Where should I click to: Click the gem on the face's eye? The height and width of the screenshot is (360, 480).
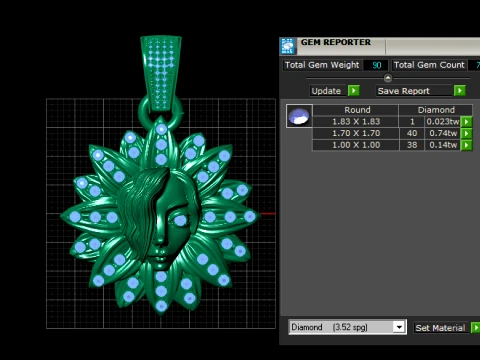tap(180, 220)
